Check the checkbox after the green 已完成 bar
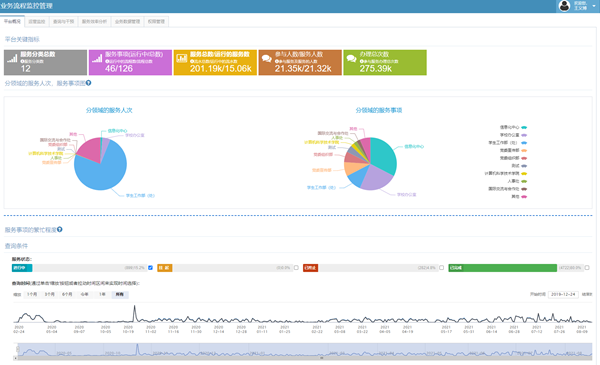The image size is (600, 365). [587, 268]
